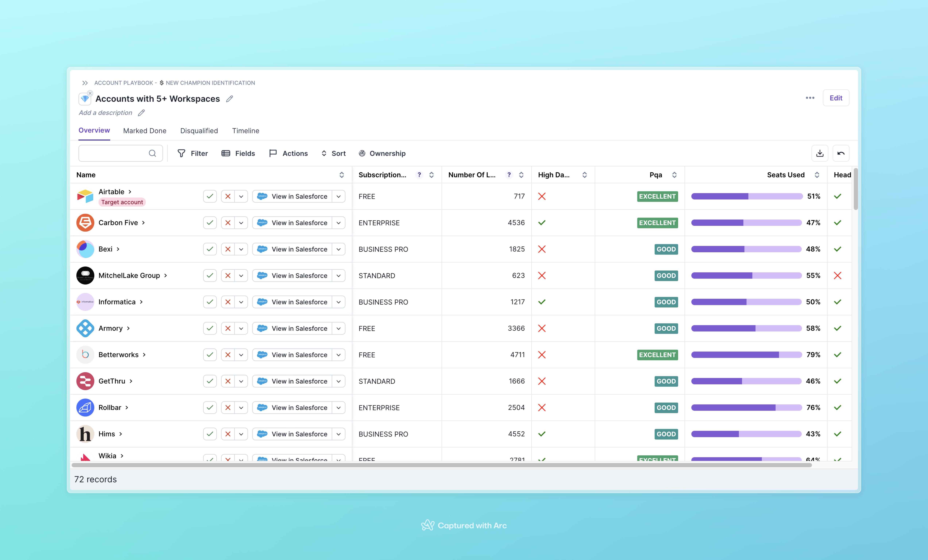
Task: Open the Ownership target icon option
Action: [362, 153]
